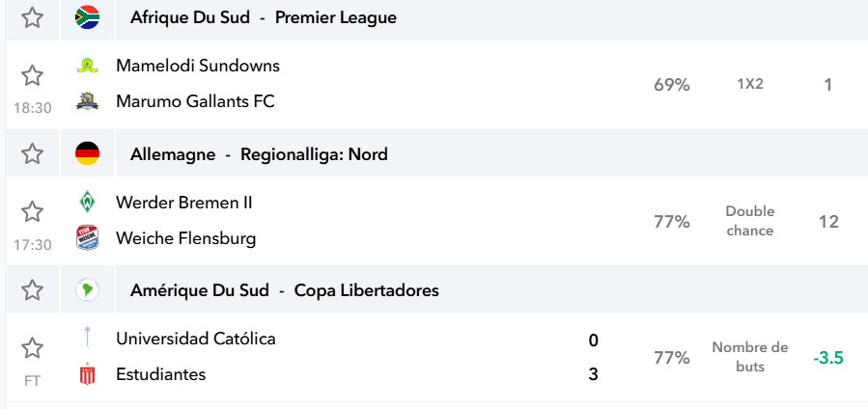Screen dimensions: 868x409
Task: Toggle favorite star for Mamelodi Sundowns match
Action: click(32, 75)
